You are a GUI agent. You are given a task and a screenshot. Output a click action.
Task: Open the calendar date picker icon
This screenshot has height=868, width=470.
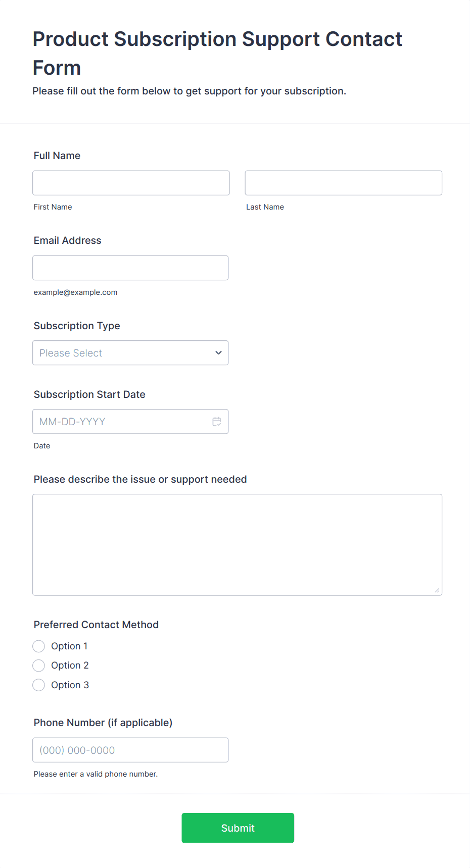[x=217, y=422]
